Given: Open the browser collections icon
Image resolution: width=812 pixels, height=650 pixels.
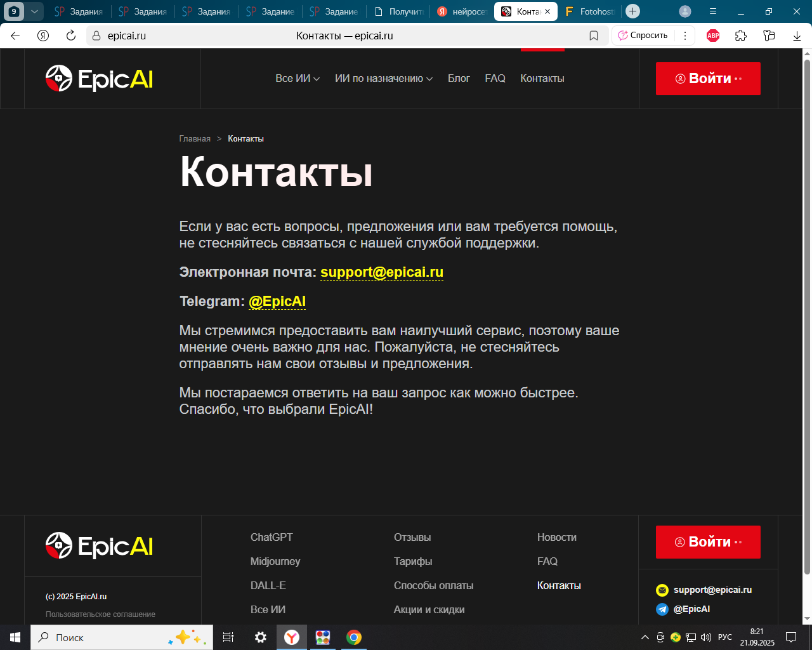Looking at the screenshot, I should pos(769,36).
